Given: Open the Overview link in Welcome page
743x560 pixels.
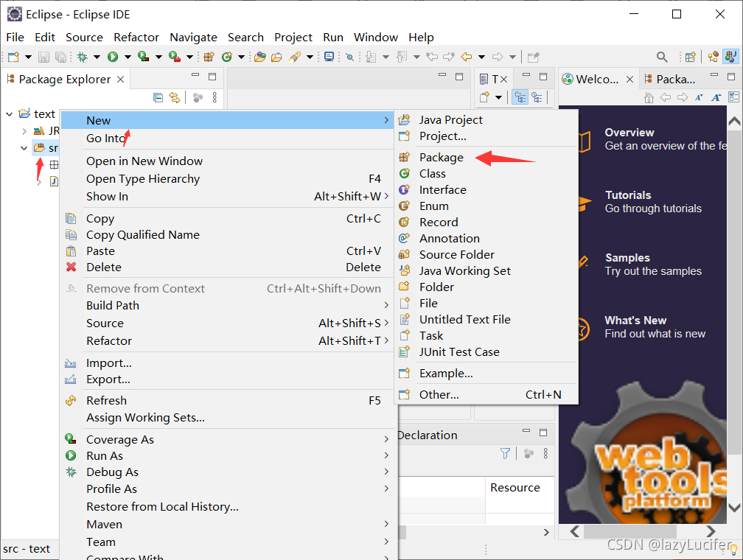Looking at the screenshot, I should (629, 133).
